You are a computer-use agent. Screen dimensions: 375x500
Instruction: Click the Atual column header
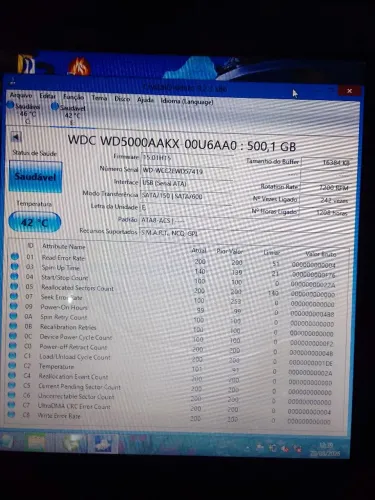[x=199, y=250]
